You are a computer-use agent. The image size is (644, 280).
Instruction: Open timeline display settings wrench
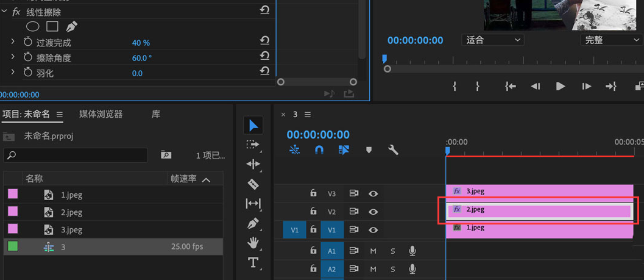coord(393,150)
